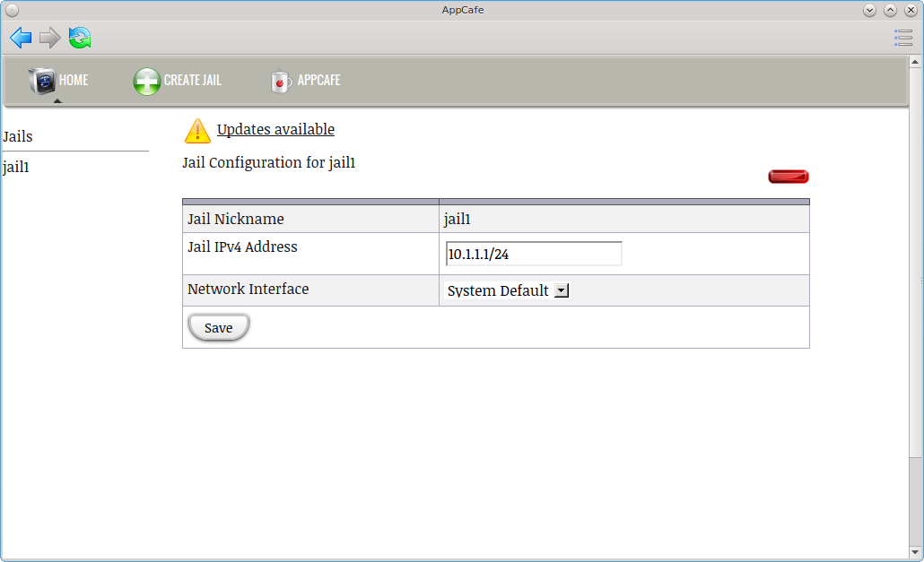
Task: Click the green plus Create Jail icon
Action: [x=147, y=82]
